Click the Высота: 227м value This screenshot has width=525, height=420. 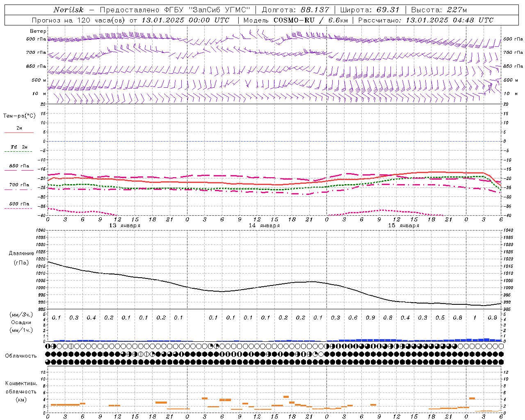coord(439,10)
